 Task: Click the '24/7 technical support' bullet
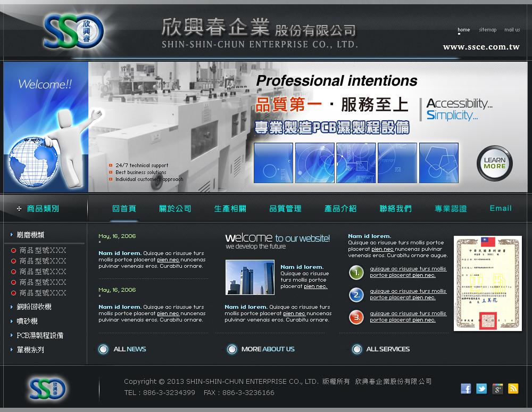[142, 165]
